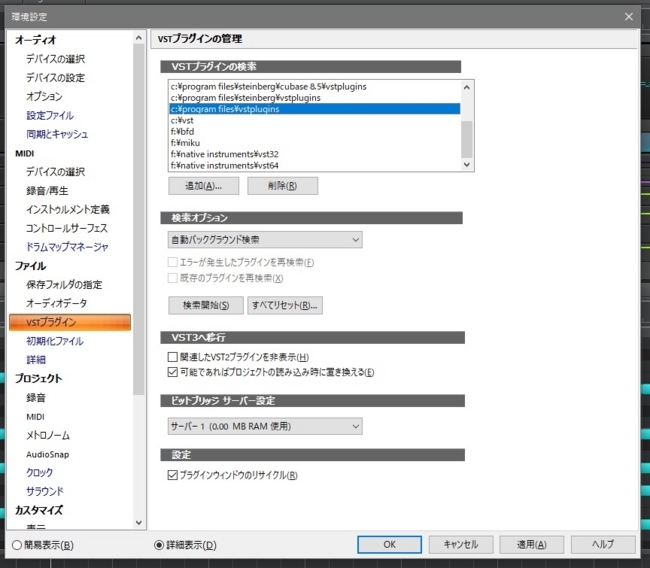The width and height of the screenshot is (650, 568).
Task: Click ヘルプ button
Action: [x=603, y=544]
